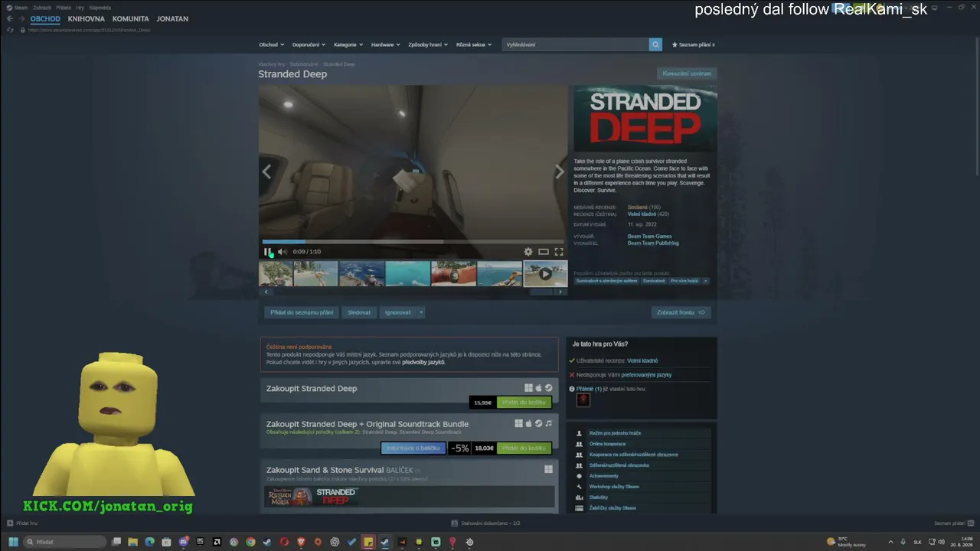Open the Zobrazit menu
Image resolution: width=980 pixels, height=551 pixels.
tap(41, 8)
